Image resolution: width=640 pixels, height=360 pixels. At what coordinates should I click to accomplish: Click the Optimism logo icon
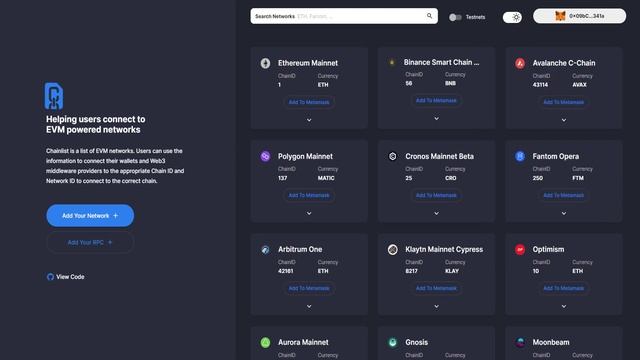coord(520,249)
